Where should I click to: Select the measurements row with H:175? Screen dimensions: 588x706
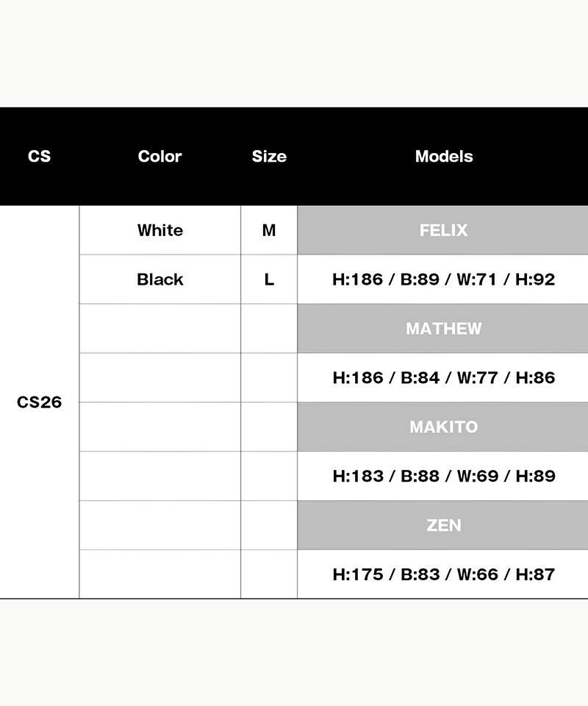443,574
